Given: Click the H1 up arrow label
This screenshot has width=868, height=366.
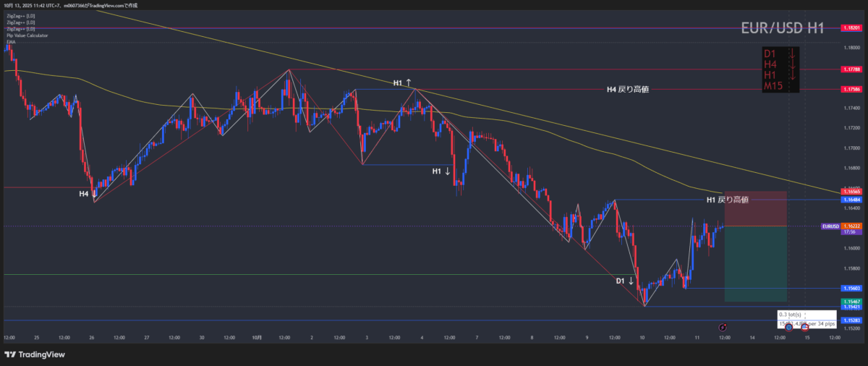Looking at the screenshot, I should point(402,83).
